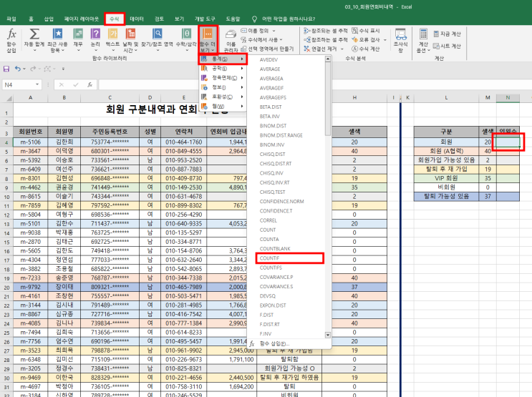The height and width of the screenshot is (397, 532).
Task: Click 수식 계산 button
Action: click(x=366, y=49)
